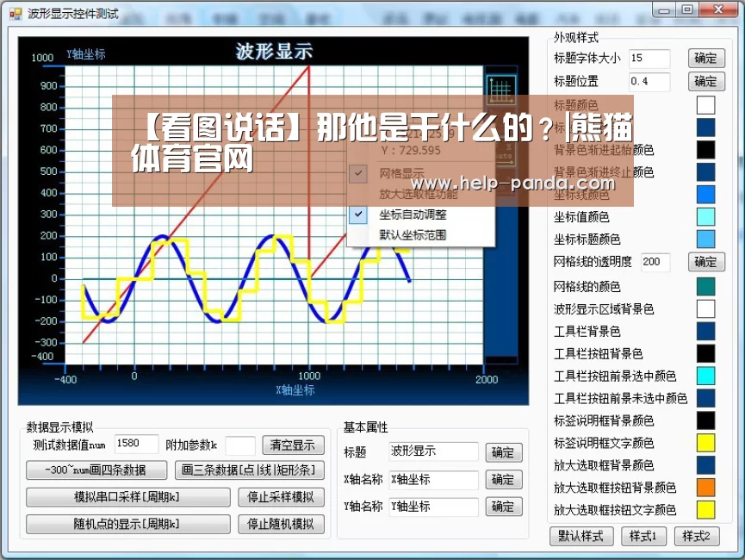The image size is (745, 560).
Task: Start 随机点的显示[周期k]
Action: (127, 524)
